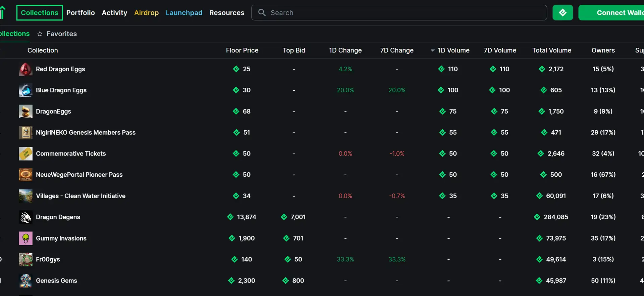Click the Genesis Gems collection icon
This screenshot has height=296, width=644.
(x=25, y=281)
